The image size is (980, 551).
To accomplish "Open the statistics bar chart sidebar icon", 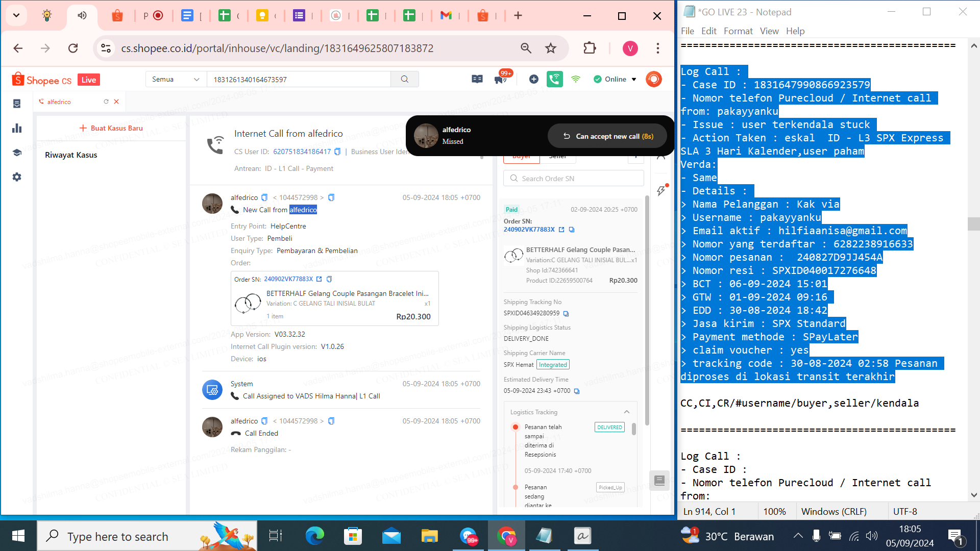I will (17, 128).
